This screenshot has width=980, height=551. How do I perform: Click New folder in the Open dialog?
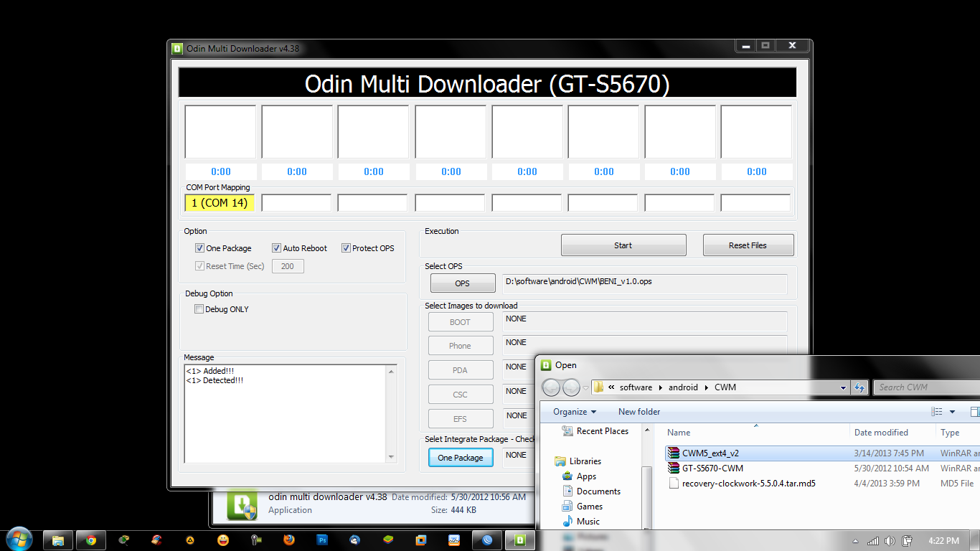click(639, 412)
